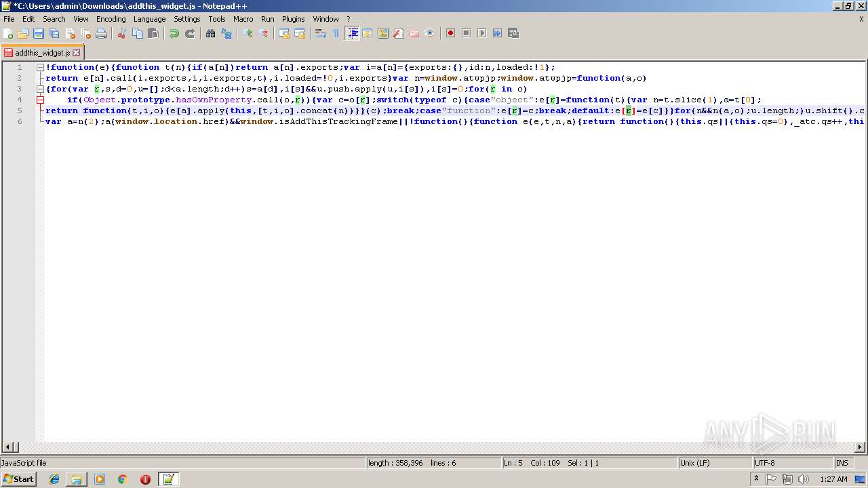868x488 pixels.
Task: Click the Paste clipboard icon
Action: [x=153, y=33]
